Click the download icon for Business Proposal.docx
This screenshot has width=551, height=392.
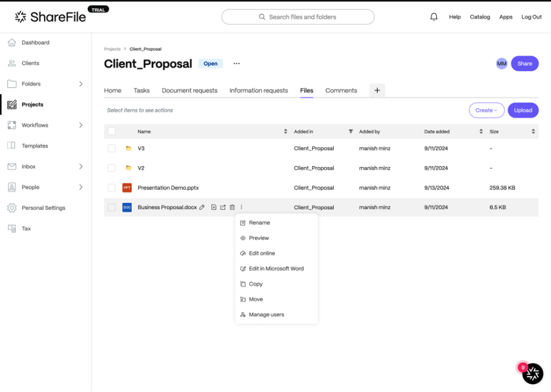[214, 207]
